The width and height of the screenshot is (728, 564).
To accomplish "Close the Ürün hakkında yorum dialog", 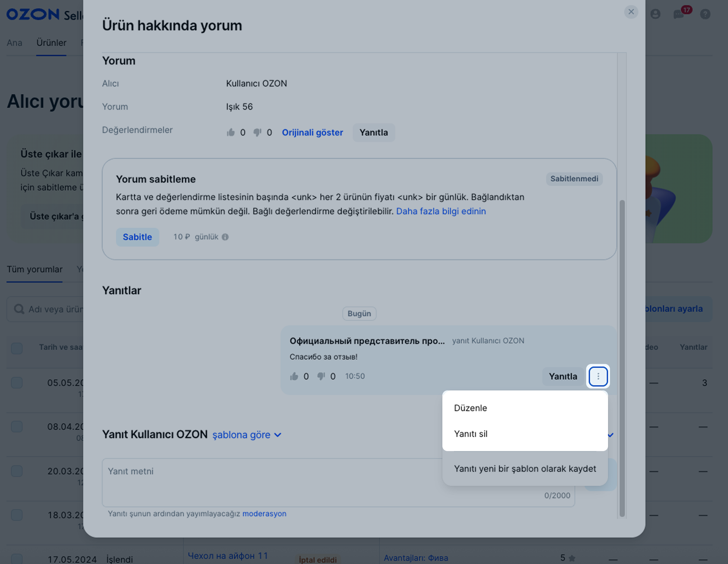I will (x=631, y=12).
